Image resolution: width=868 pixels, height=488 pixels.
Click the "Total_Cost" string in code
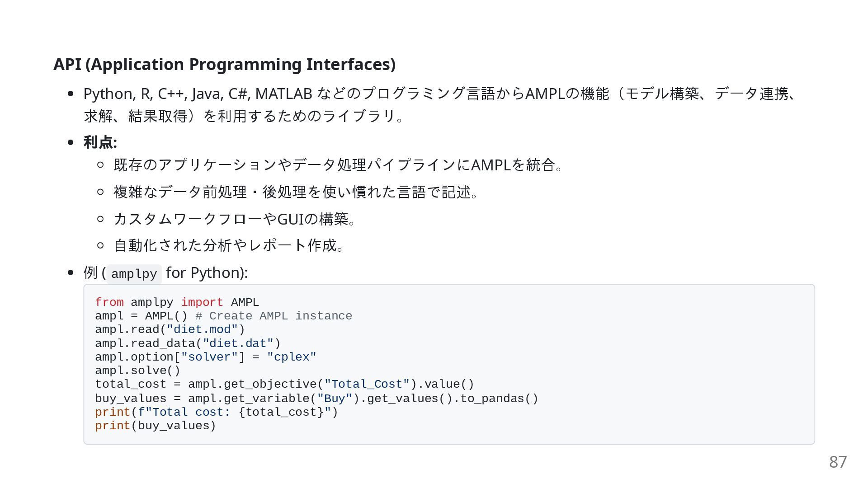(x=367, y=384)
